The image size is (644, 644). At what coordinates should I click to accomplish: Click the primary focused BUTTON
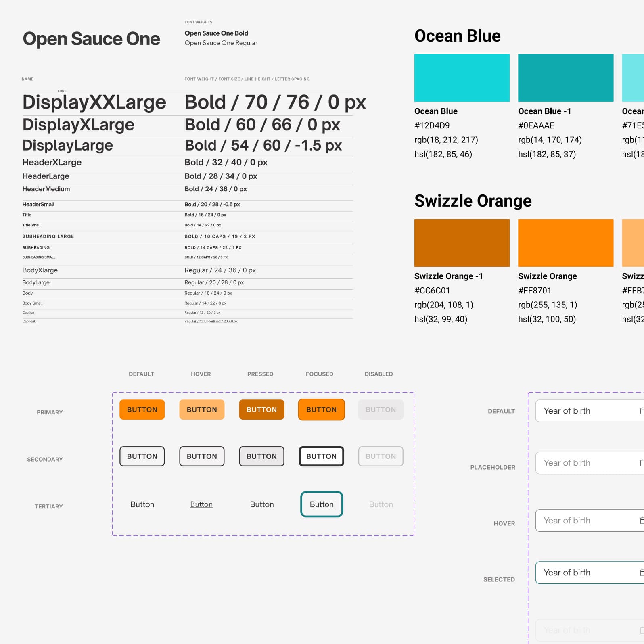[x=321, y=410]
